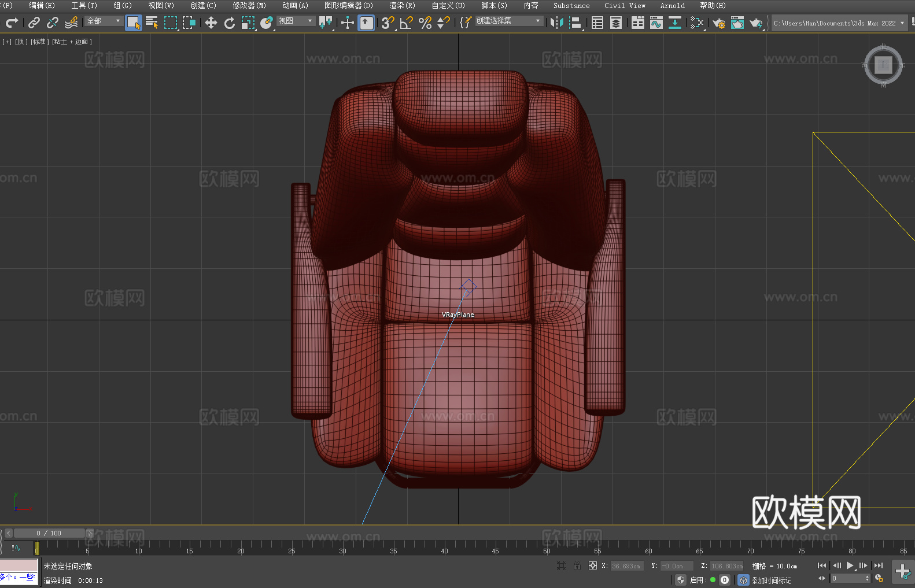Open the reference coordinate '视图' dropdown
The width and height of the screenshot is (915, 588).
(296, 21)
